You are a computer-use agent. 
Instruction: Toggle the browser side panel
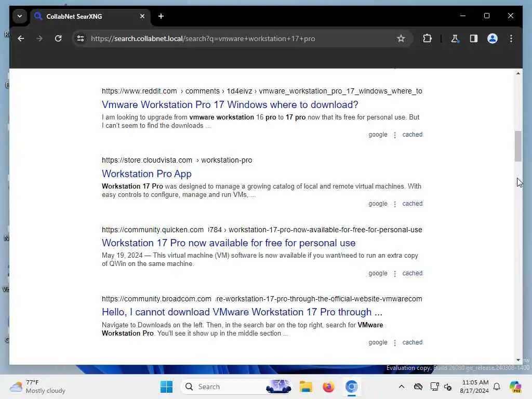[474, 38]
